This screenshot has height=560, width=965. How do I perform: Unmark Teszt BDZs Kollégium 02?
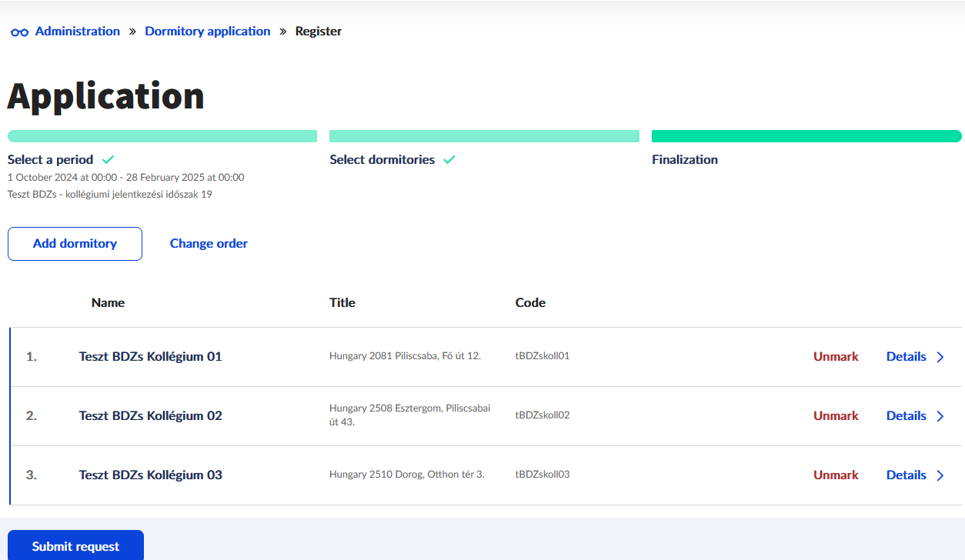tap(836, 416)
